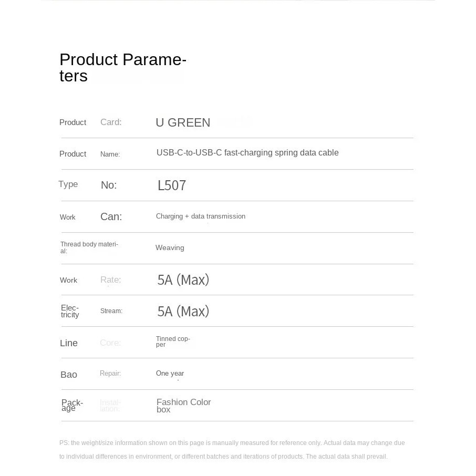The width and height of the screenshot is (476, 476).
Task: Click the Thread body material label
Action: point(89,247)
